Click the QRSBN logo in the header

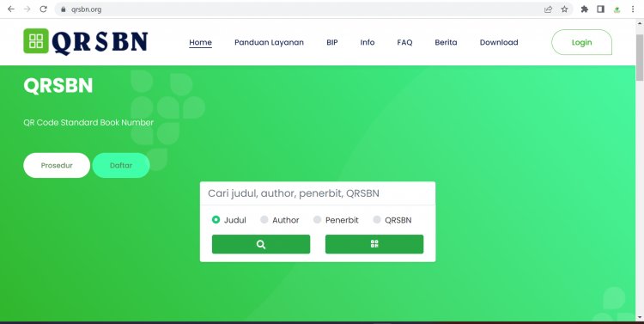coord(85,42)
